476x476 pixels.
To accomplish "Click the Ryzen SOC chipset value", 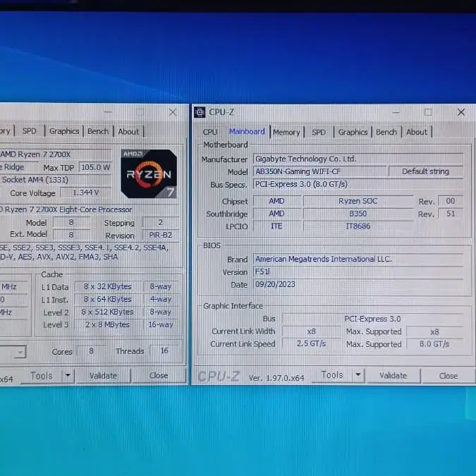I will [358, 201].
